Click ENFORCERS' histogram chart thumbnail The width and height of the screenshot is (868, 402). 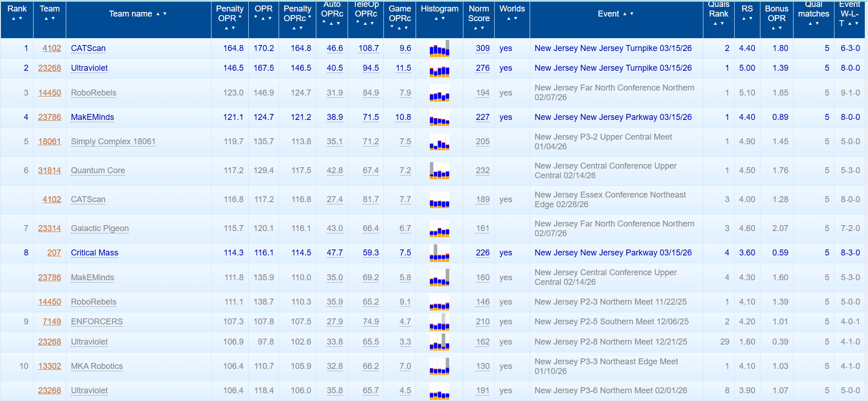[x=439, y=322]
